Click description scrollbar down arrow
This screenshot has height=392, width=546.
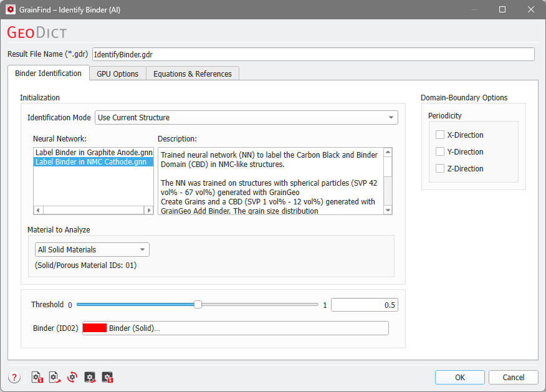(388, 210)
